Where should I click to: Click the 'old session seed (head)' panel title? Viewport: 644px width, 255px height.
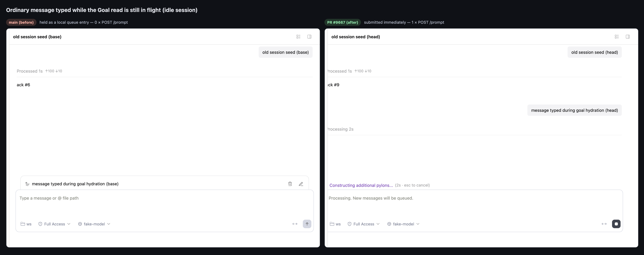pyautogui.click(x=355, y=37)
